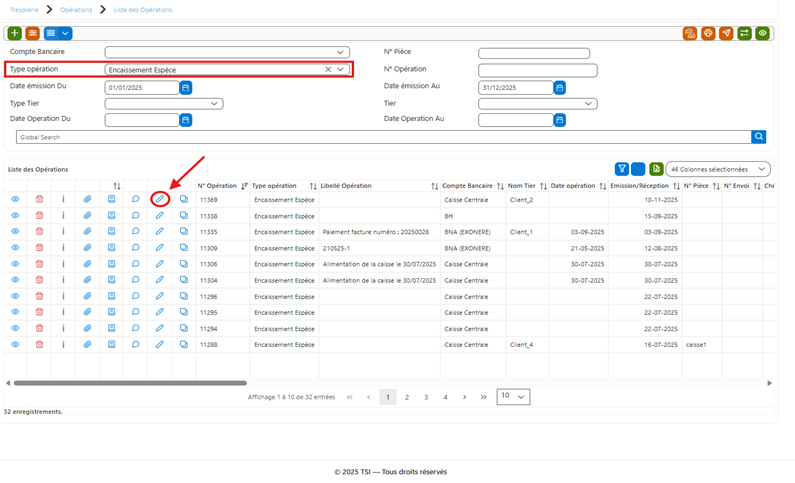Open the Type Tier dropdown

pos(164,103)
